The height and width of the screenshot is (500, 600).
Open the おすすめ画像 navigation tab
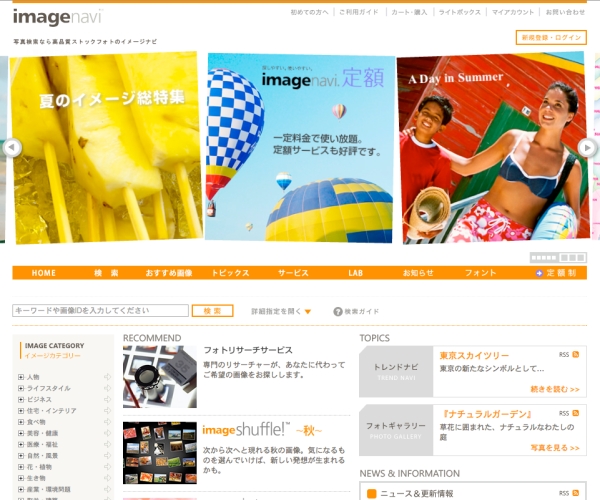(168, 273)
